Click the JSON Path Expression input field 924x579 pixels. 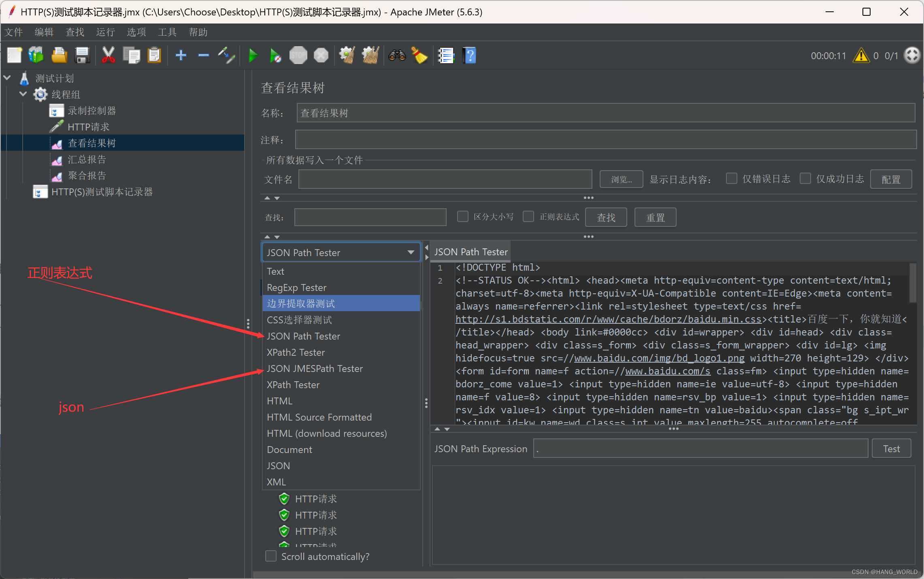click(x=700, y=449)
